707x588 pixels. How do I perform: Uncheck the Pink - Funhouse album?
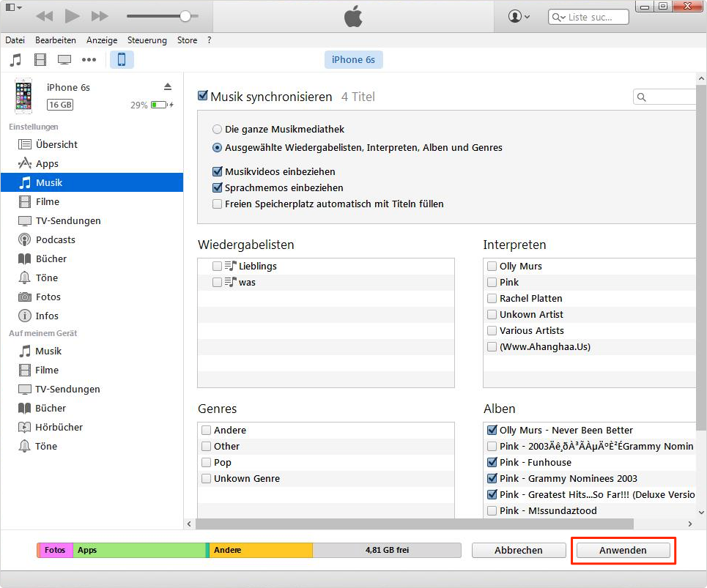[x=491, y=462]
